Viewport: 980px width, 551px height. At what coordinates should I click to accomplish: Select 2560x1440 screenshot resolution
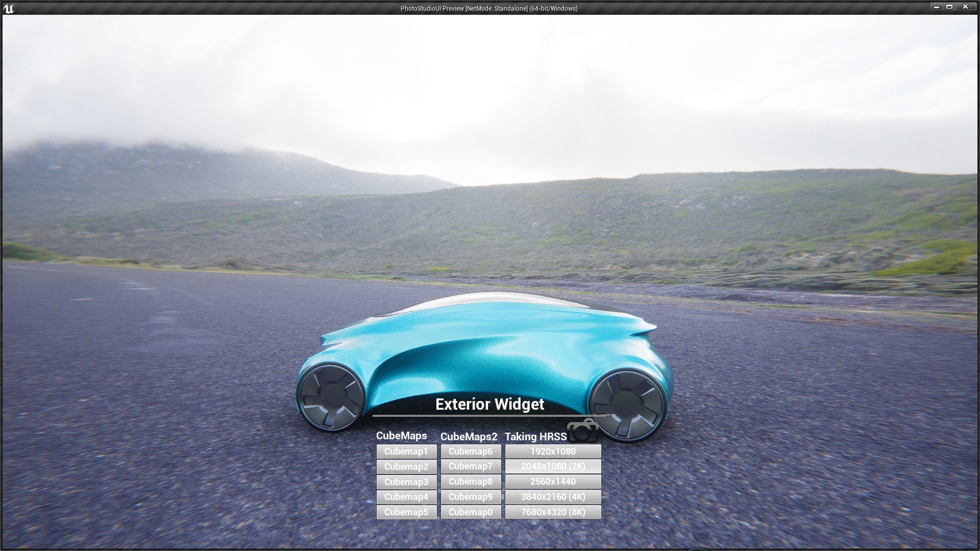553,482
